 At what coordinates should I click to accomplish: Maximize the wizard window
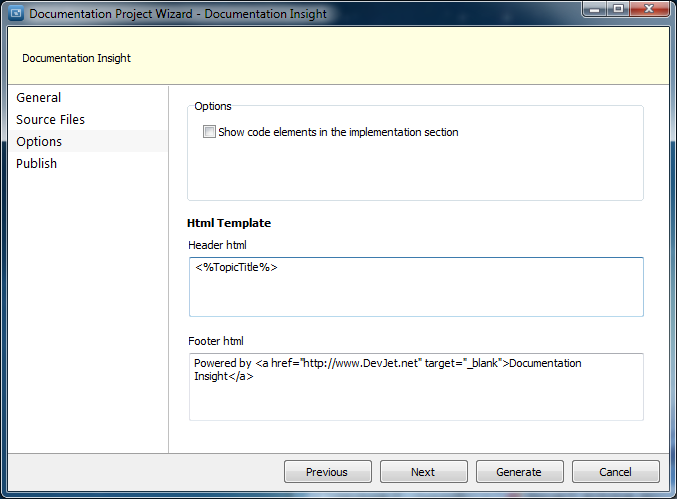618,9
